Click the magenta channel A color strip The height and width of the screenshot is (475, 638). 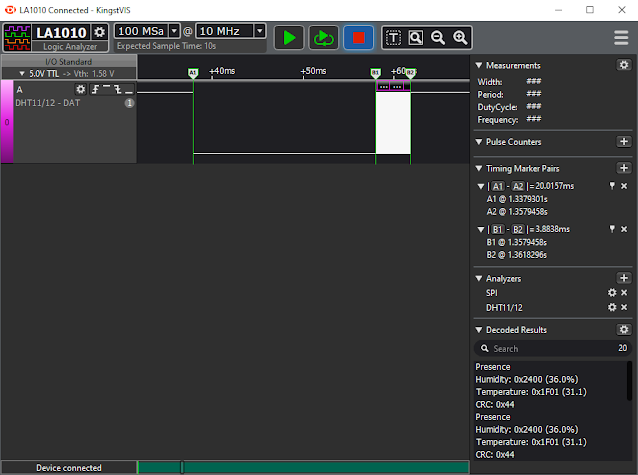coord(7,122)
